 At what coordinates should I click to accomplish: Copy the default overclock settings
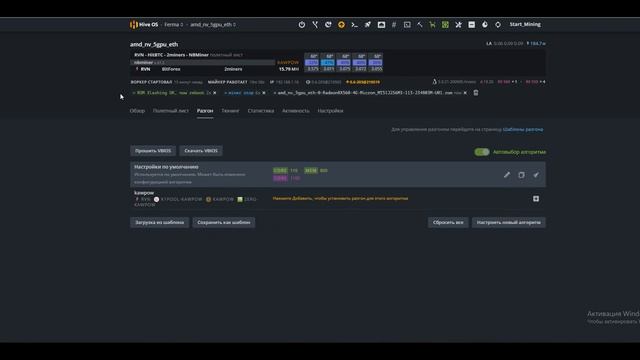pyautogui.click(x=521, y=175)
